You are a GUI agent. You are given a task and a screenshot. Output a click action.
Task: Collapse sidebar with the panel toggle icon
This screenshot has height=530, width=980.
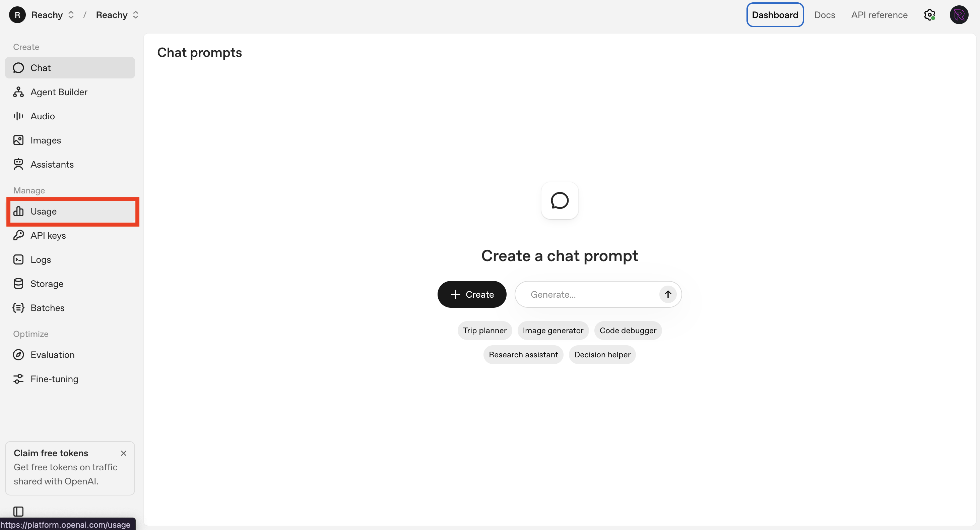[x=18, y=511]
